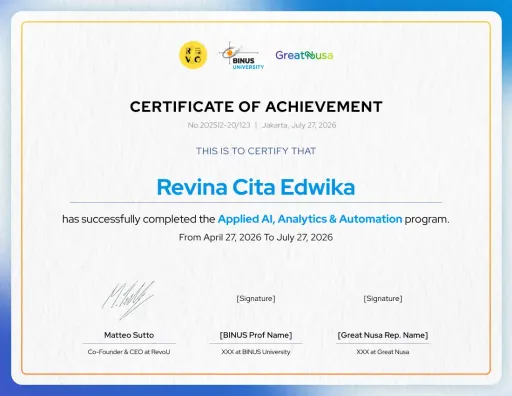Click the GreatNusa logo
This screenshot has width=512, height=396.
pos(304,55)
